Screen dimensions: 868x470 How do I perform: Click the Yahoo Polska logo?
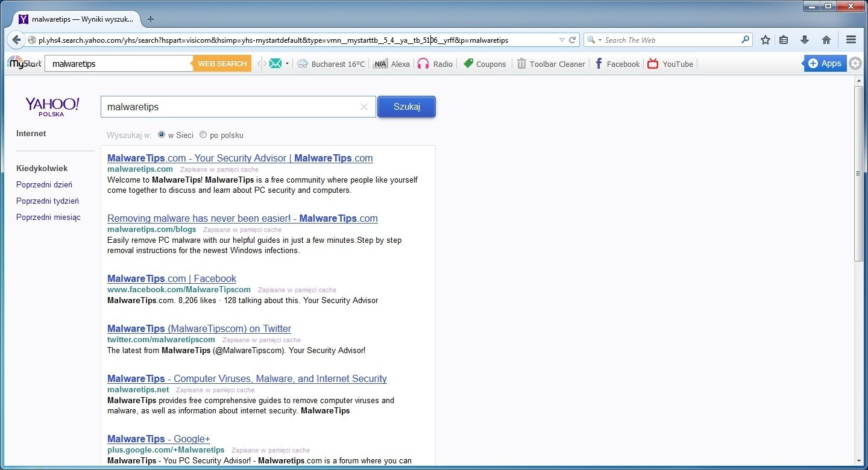pos(52,106)
